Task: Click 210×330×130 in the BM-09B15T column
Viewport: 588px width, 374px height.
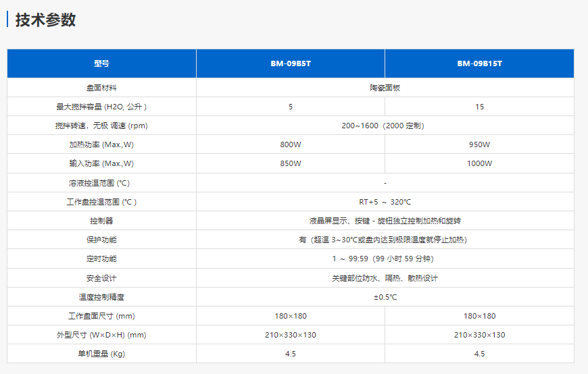Action: (479, 335)
